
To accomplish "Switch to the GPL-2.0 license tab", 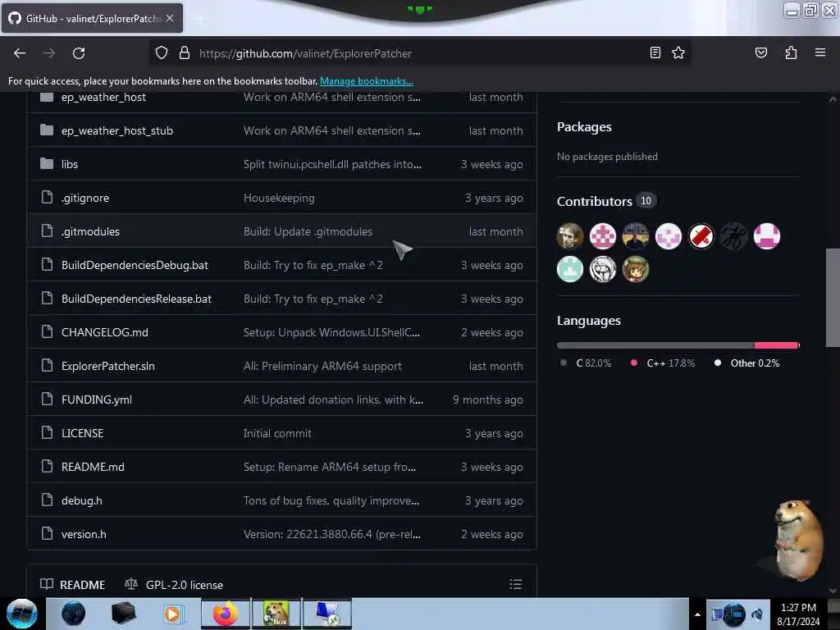I will (x=174, y=584).
